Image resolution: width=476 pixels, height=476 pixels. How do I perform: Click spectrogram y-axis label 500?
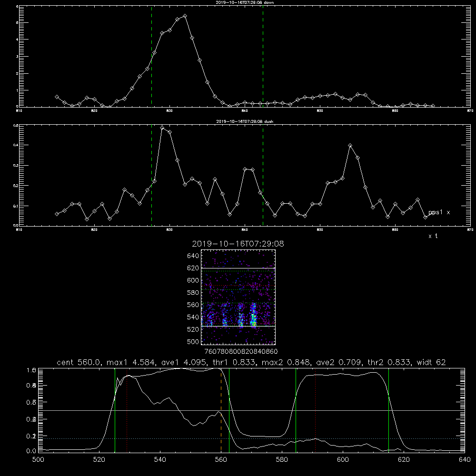tap(193, 342)
